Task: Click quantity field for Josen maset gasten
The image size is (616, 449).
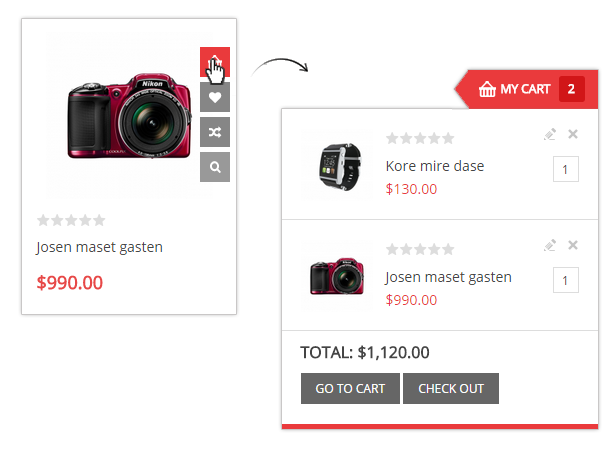Action: point(565,281)
